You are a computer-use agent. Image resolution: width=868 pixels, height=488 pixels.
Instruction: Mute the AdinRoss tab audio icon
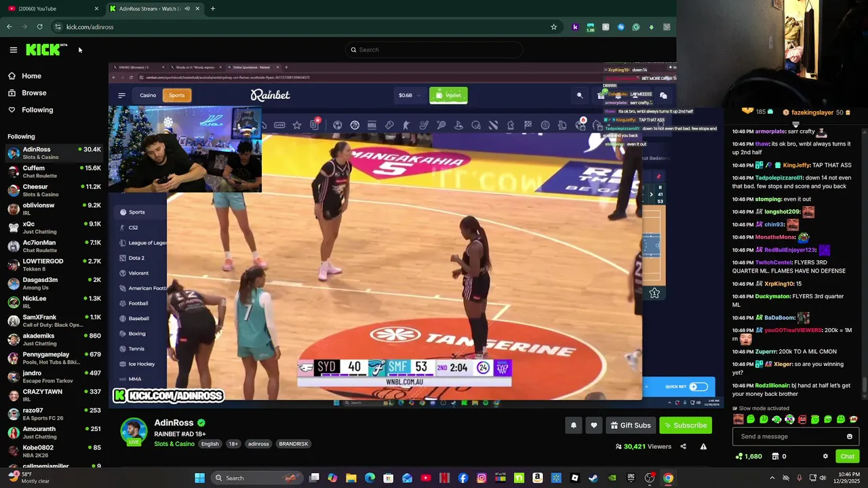point(187,9)
